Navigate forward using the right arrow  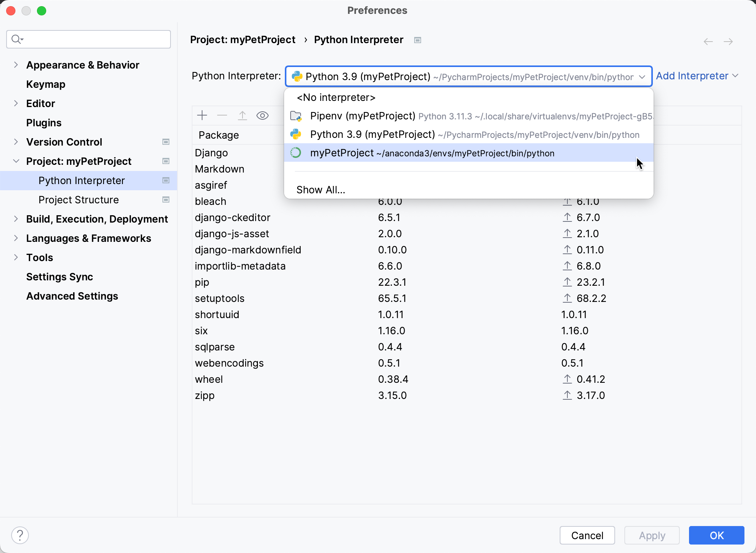(728, 42)
